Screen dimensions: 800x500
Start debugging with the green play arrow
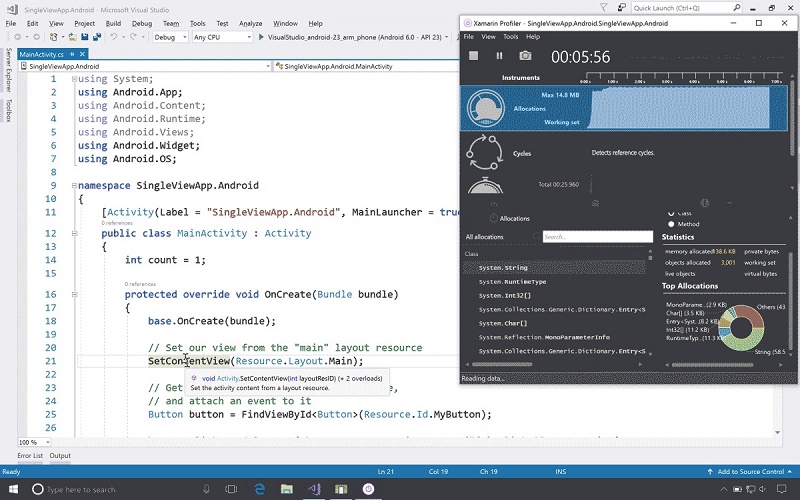coord(261,37)
